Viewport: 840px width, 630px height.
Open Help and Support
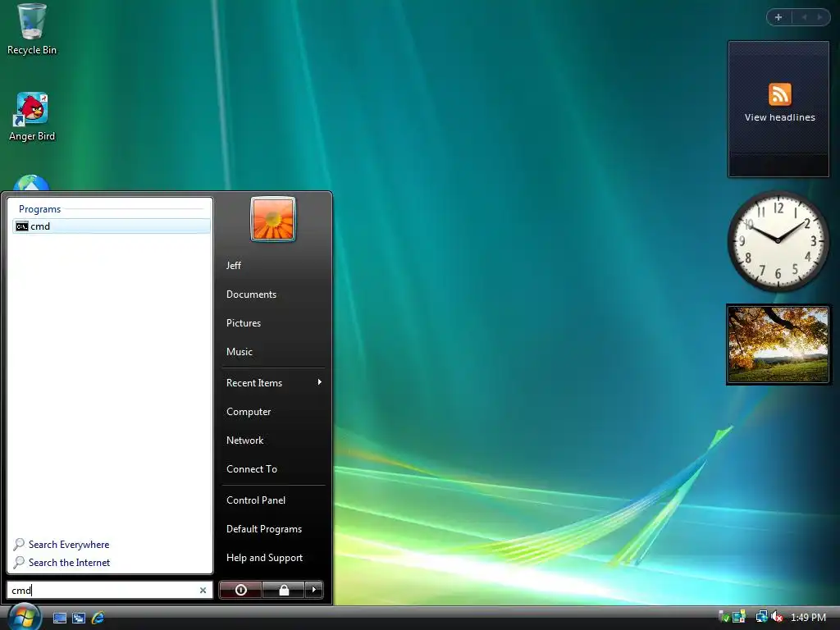[x=264, y=558]
